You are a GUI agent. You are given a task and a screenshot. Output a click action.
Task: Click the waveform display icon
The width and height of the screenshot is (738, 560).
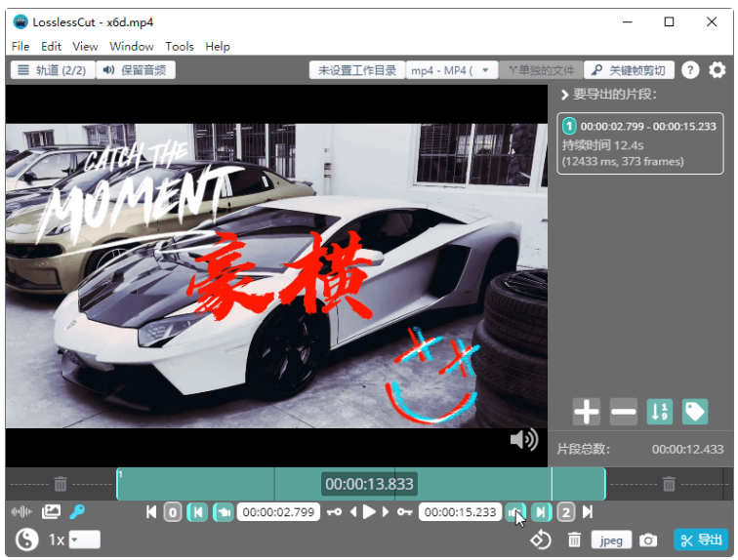(20, 511)
